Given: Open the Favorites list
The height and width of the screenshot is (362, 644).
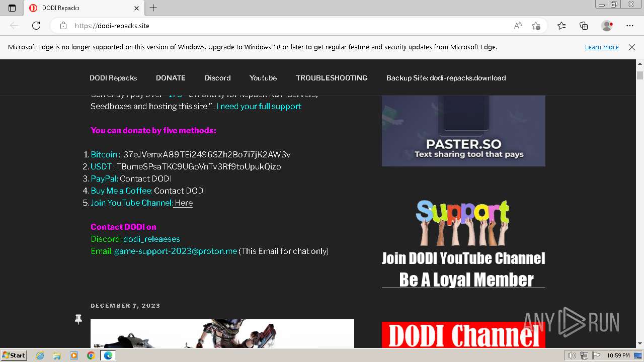Looking at the screenshot, I should click(561, 26).
